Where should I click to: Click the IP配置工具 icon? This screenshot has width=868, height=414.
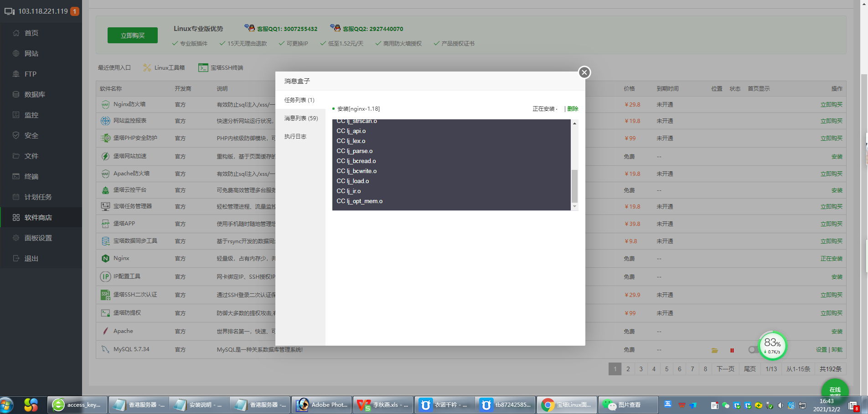click(105, 276)
